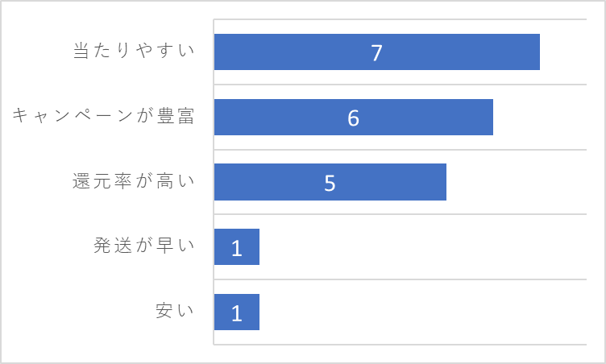
Task: Click the gridline between 当たりやすい and キャンペーン rows
Action: (x=400, y=85)
